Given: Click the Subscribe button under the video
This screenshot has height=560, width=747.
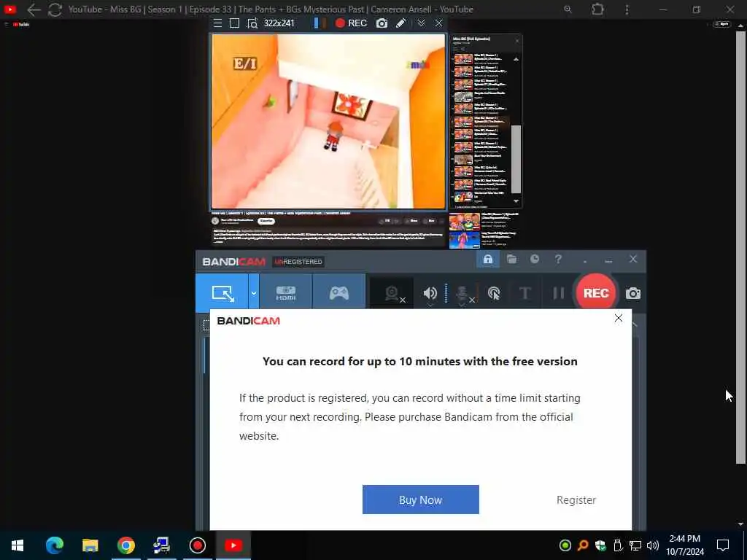Looking at the screenshot, I should coord(266,221).
